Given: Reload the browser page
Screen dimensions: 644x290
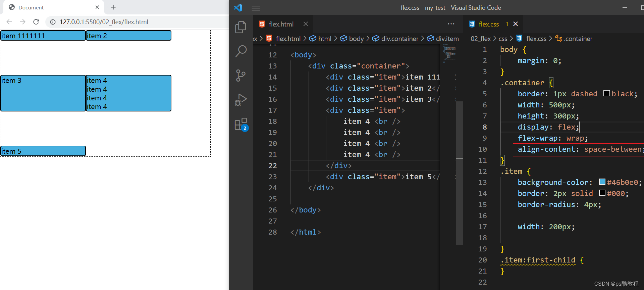Looking at the screenshot, I should (36, 22).
